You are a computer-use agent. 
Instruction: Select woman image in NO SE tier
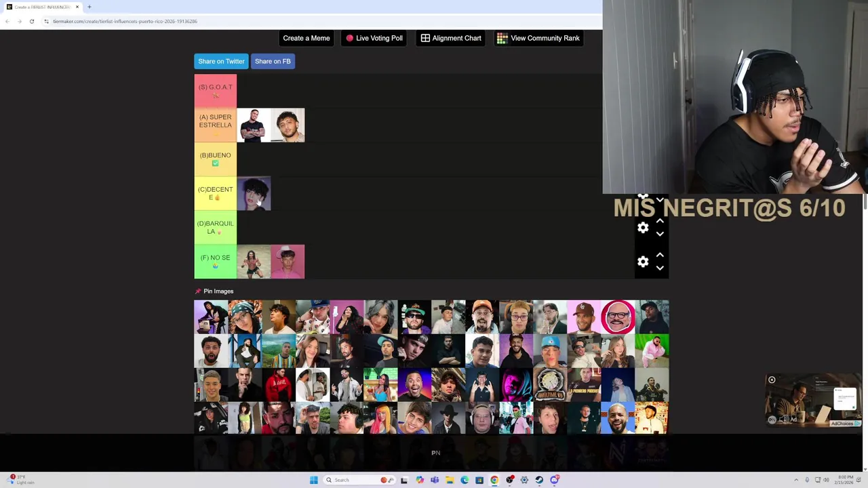254,262
